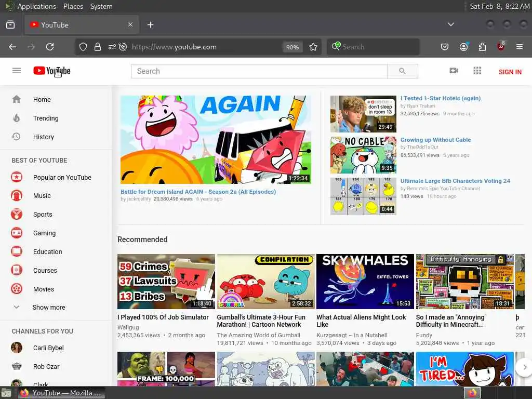The height and width of the screenshot is (399, 532).
Task: Open Sky Whales aliens video thumbnail
Action: (x=365, y=282)
